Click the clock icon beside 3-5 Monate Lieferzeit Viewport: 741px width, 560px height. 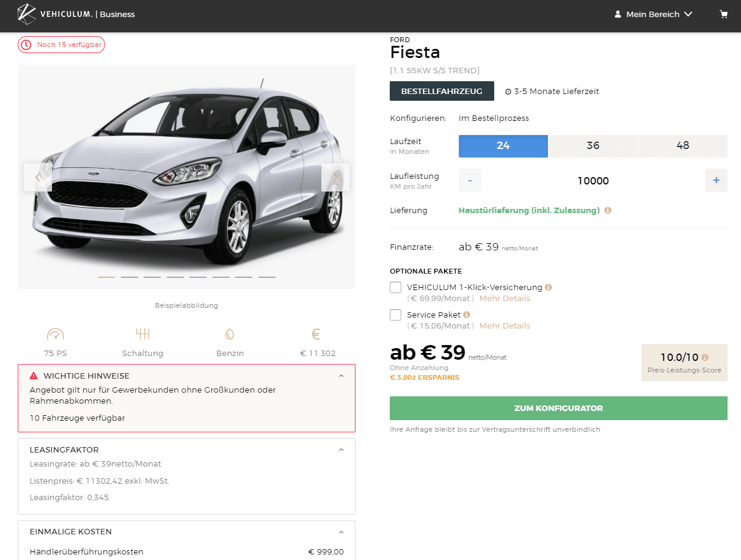click(x=508, y=92)
